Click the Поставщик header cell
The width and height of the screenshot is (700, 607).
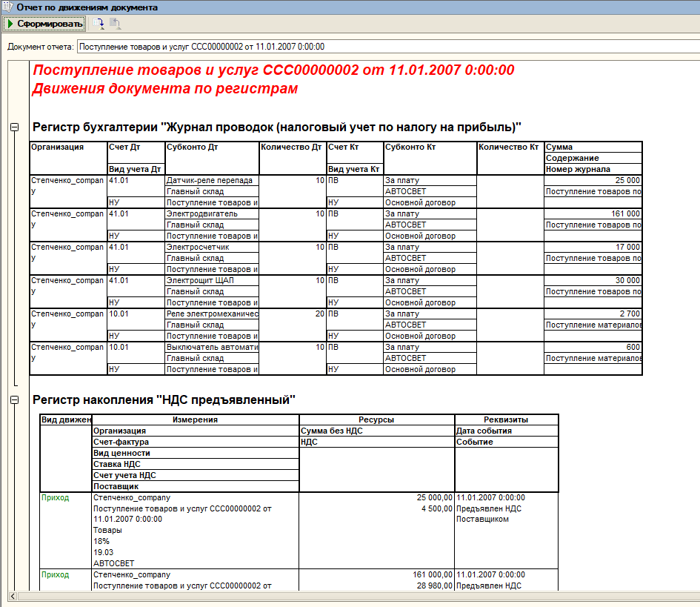195,486
